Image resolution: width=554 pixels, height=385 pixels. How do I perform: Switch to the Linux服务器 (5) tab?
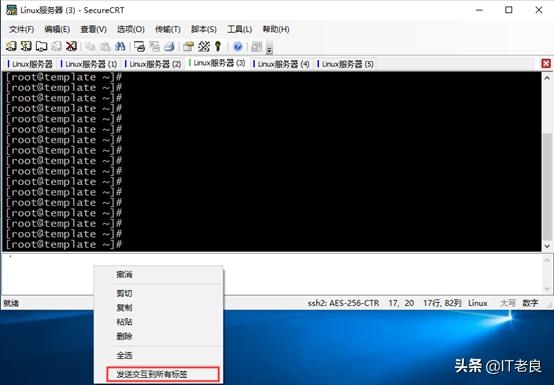(x=346, y=64)
